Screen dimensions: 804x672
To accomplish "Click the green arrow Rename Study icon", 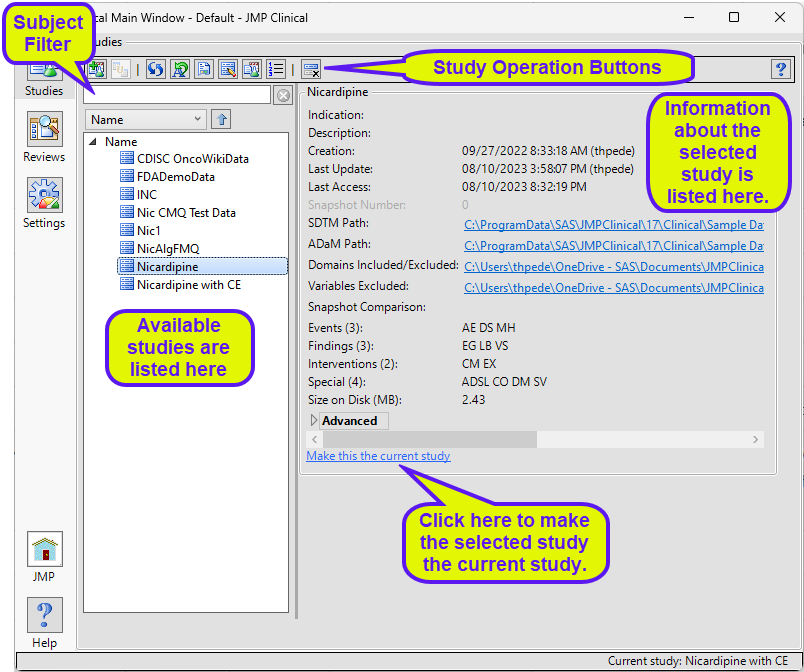I will (180, 69).
